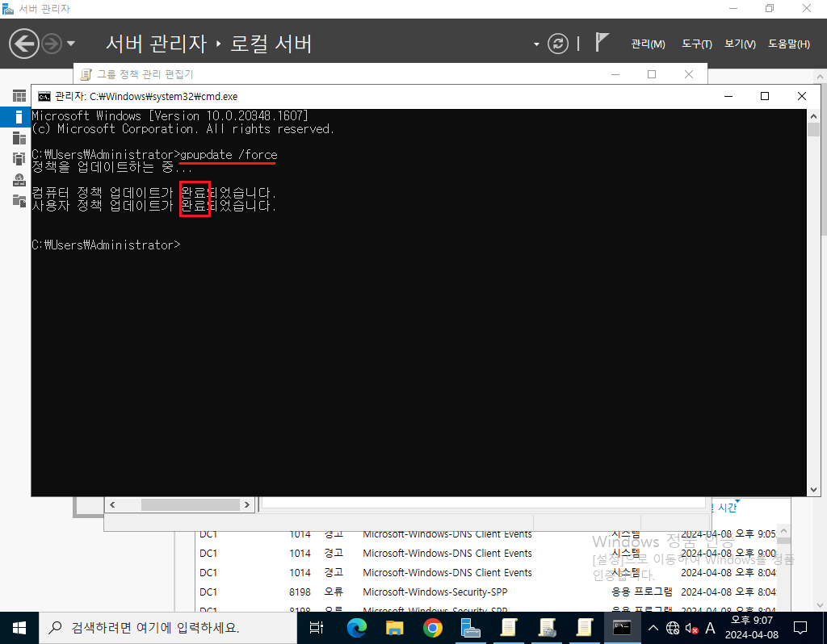Switch to scroll-with-toolbox taskbar icon
Viewport: 827px width, 644px height.
point(547,628)
